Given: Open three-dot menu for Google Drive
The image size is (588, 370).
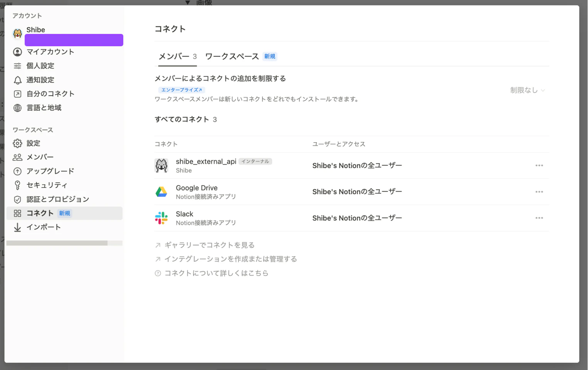Looking at the screenshot, I should coord(539,192).
